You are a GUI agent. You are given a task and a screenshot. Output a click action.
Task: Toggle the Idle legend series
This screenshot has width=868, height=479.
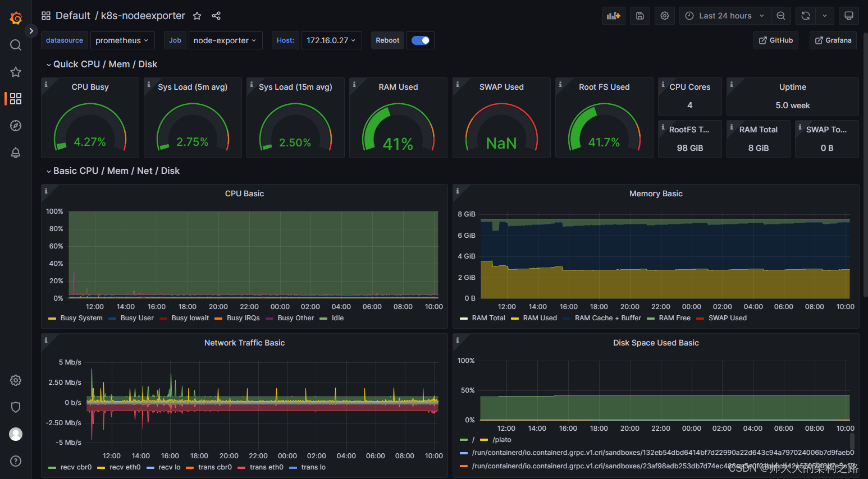337,318
